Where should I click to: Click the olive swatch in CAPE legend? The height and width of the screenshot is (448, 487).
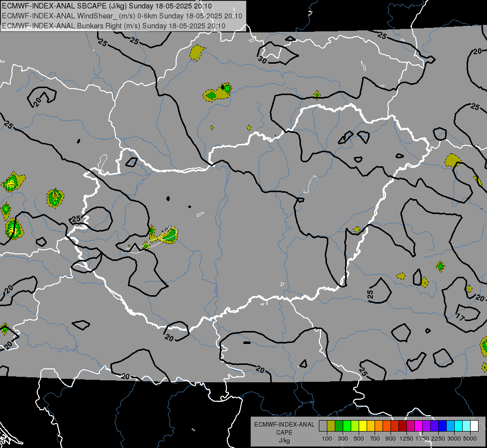[331, 426]
